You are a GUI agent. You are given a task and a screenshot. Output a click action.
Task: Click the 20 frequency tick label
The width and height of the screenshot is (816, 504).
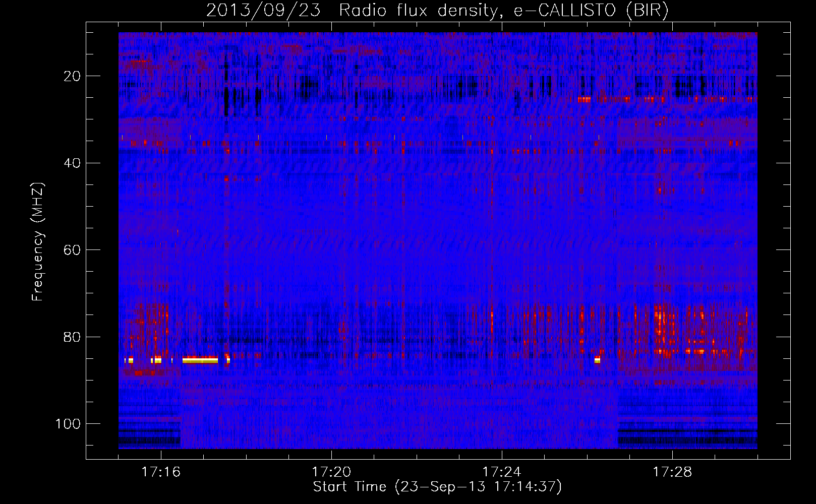point(73,76)
